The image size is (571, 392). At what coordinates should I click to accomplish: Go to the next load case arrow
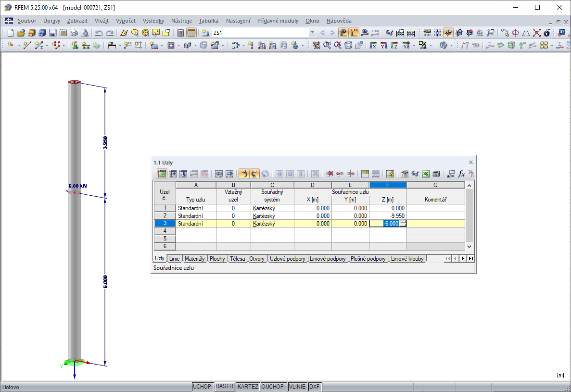coord(332,33)
